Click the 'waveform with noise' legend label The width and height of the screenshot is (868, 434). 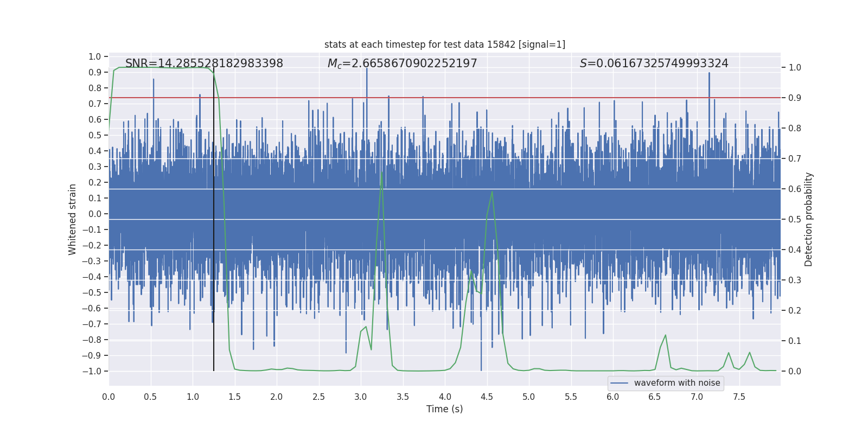[677, 383]
